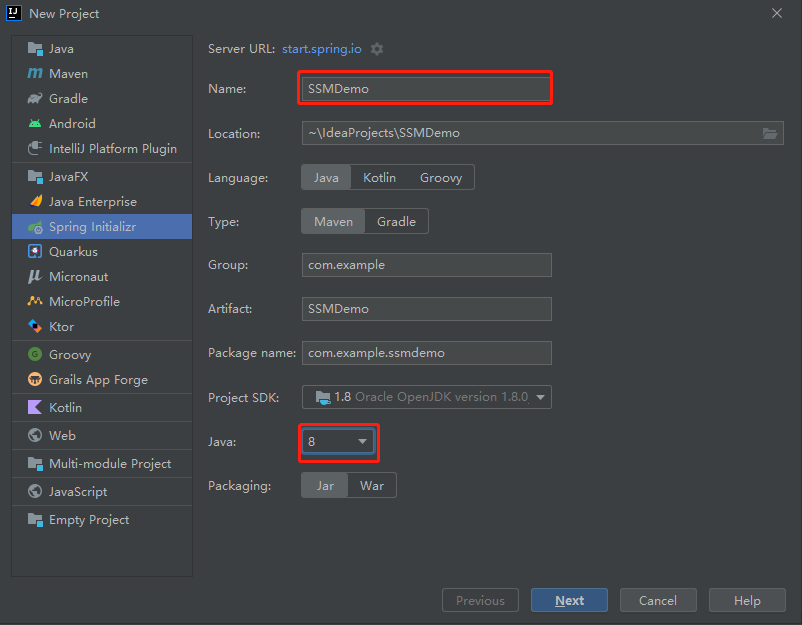Select Gradle in the project type list
The image size is (802, 625).
pyautogui.click(x=102, y=98)
